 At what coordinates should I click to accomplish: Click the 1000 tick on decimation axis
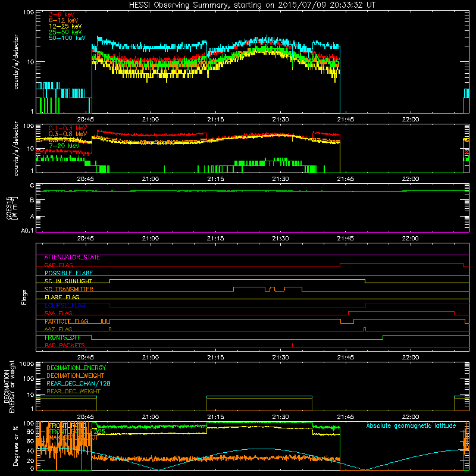tap(27, 364)
